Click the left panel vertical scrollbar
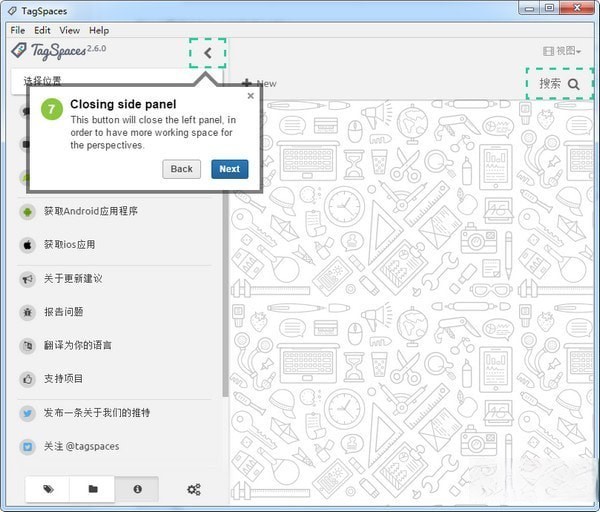Screen dimensions: 600x512 pyautogui.click(x=225, y=295)
